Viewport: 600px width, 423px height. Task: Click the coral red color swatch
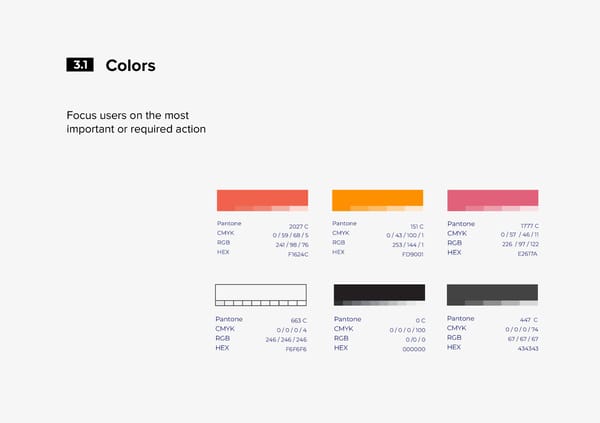261,197
